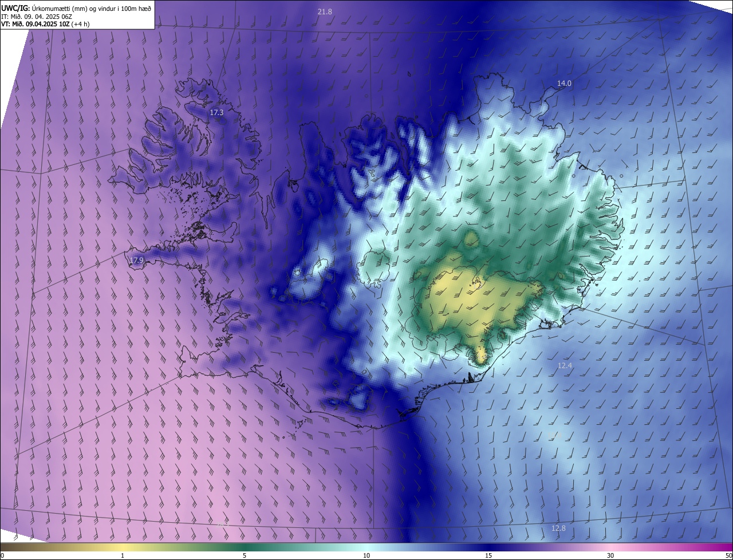
Task: Click the color scale tick label 50
Action: pos(728,555)
